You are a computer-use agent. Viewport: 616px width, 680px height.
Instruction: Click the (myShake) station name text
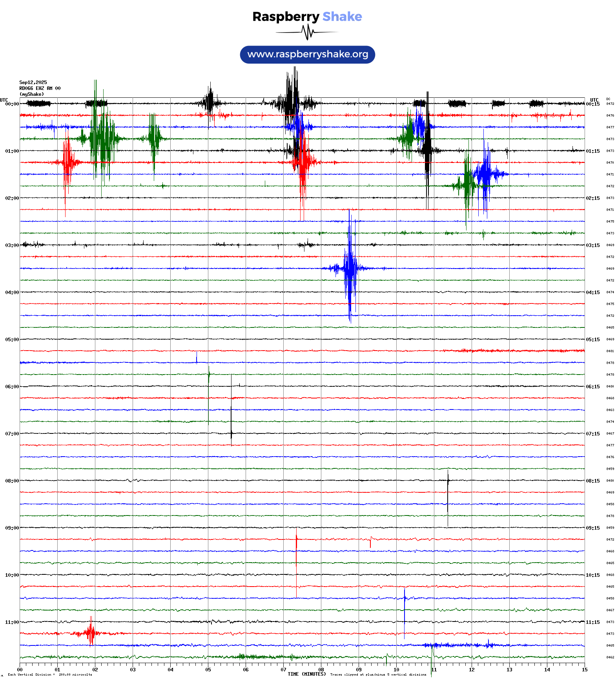[32, 94]
